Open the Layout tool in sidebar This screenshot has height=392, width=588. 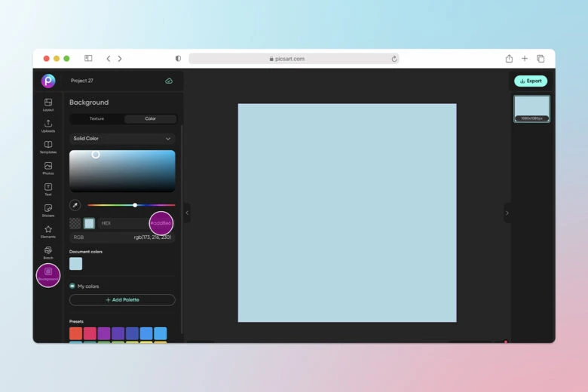pos(48,103)
